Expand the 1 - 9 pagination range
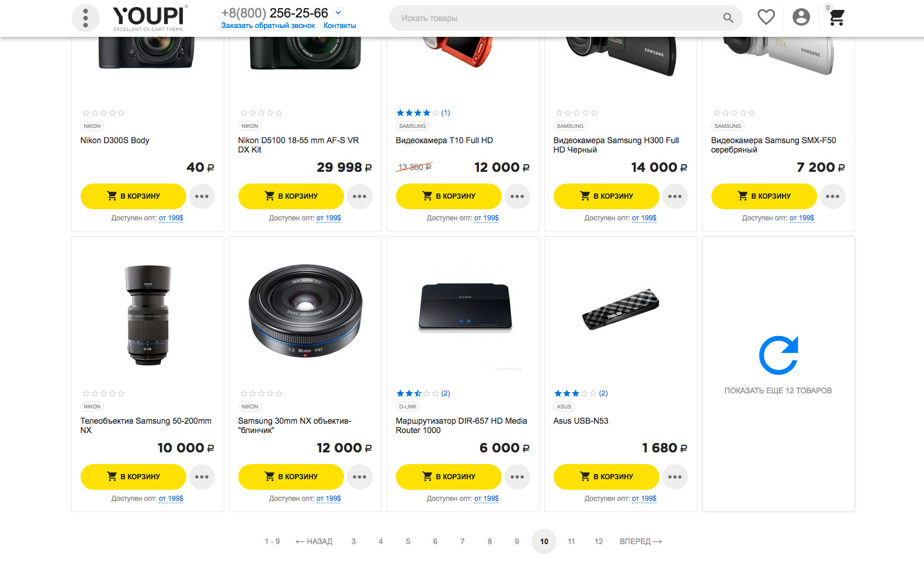This screenshot has width=924, height=564. pos(272,542)
